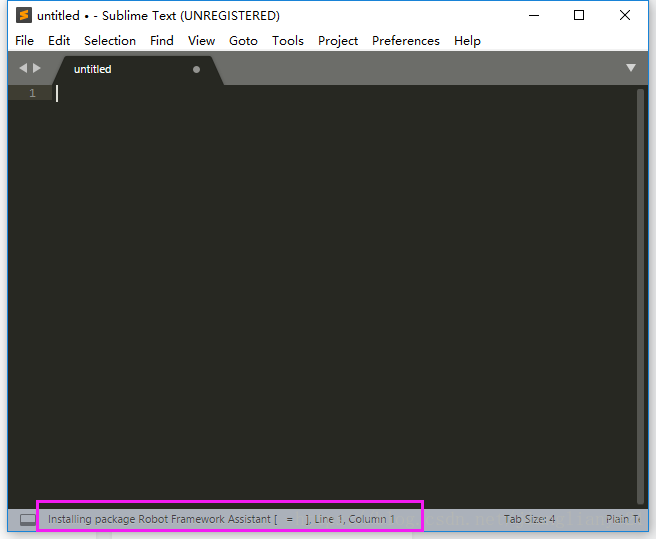Open the Edit menu
Screen dimensions: 656x539
(x=59, y=41)
